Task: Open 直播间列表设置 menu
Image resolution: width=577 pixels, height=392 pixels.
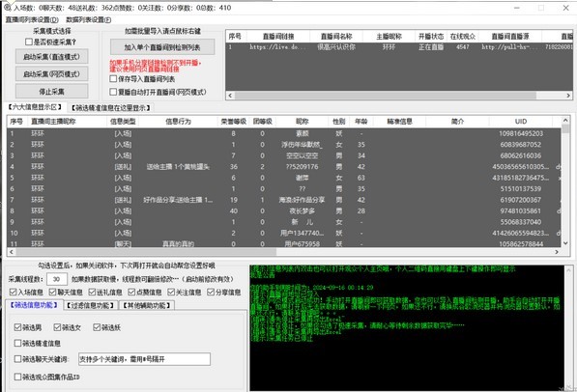Action: click(32, 20)
